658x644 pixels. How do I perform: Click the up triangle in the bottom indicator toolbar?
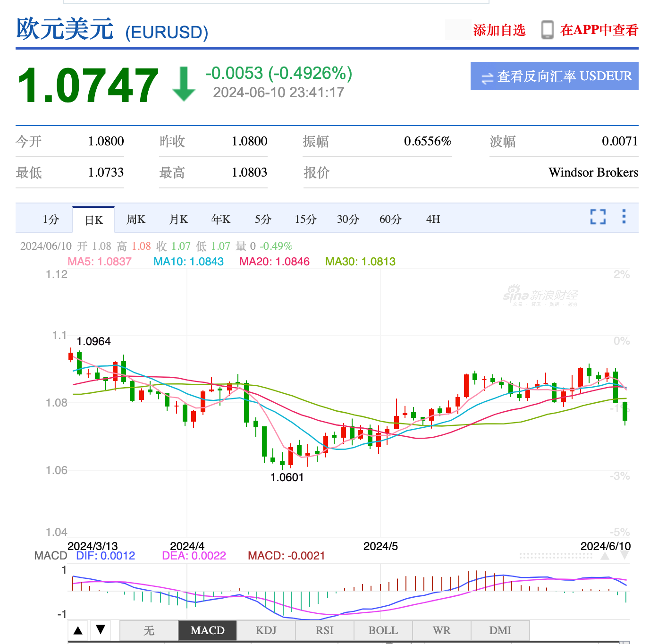click(77, 630)
